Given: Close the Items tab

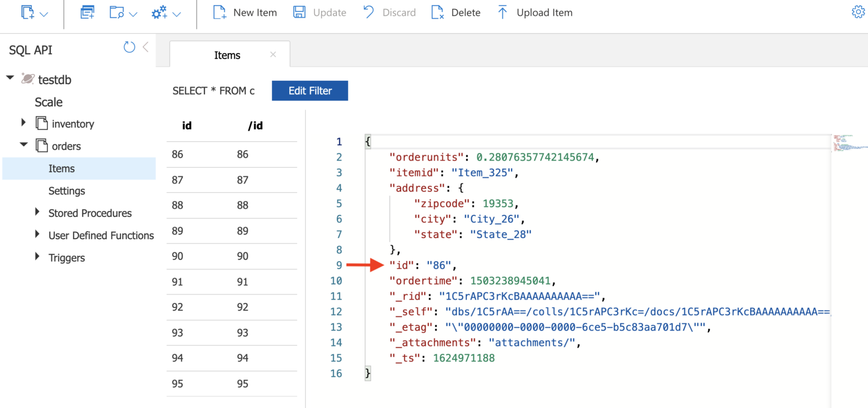Looking at the screenshot, I should 273,54.
